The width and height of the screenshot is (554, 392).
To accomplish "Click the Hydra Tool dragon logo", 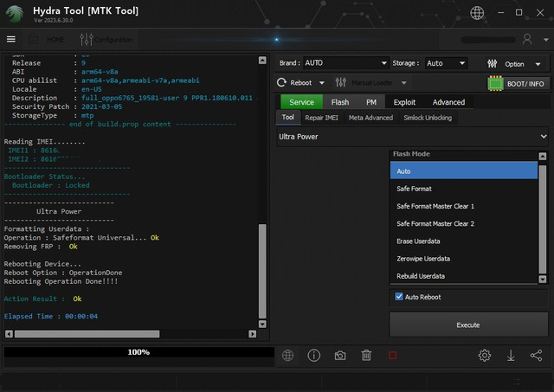I will tap(15, 14).
